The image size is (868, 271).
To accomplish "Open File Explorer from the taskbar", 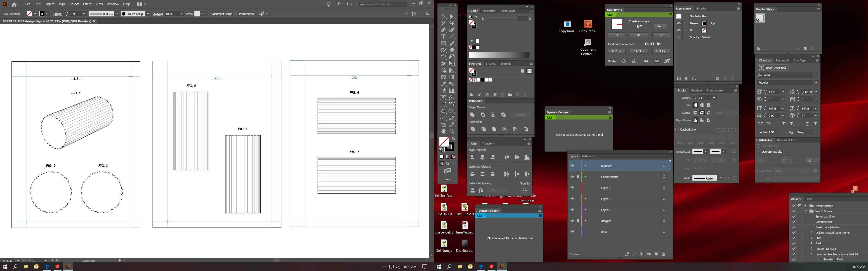I will (x=26, y=267).
